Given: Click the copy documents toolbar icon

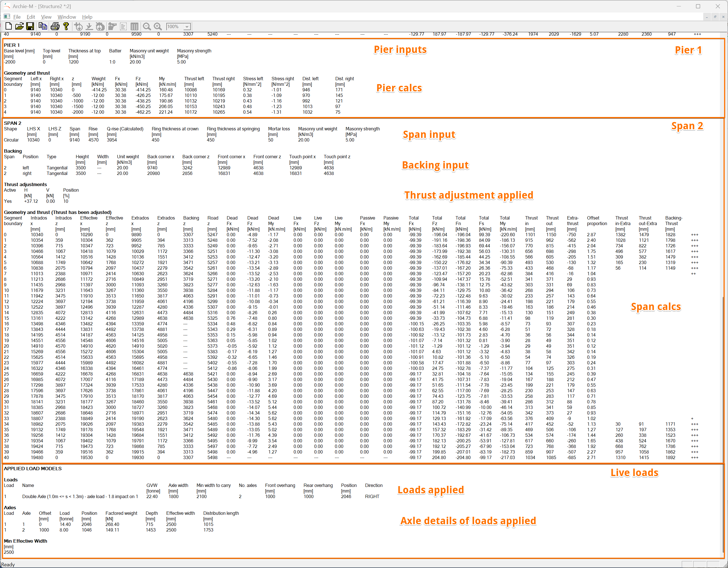Looking at the screenshot, I should coord(43,26).
